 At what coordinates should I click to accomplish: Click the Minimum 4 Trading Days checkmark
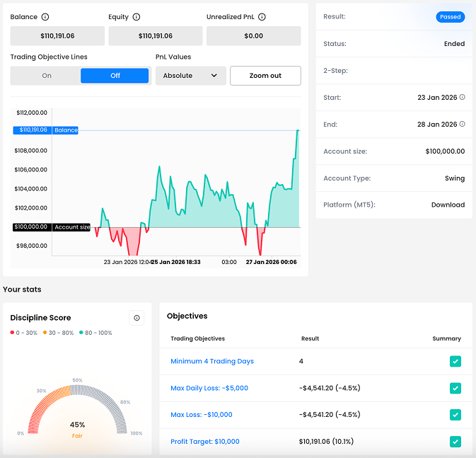click(x=455, y=362)
